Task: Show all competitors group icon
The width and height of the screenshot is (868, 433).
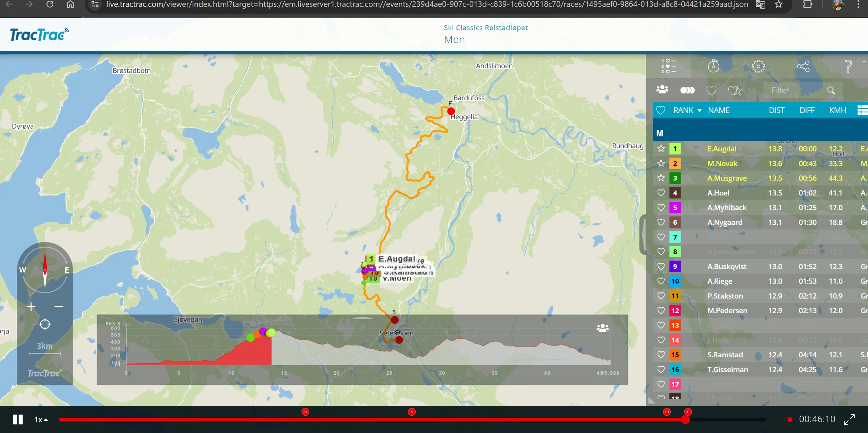Action: (x=662, y=90)
